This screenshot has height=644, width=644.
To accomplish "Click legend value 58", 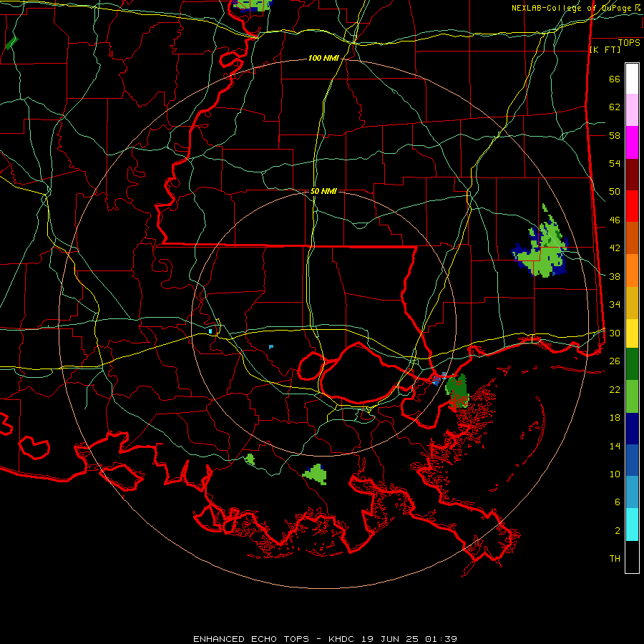I will pyautogui.click(x=615, y=135).
